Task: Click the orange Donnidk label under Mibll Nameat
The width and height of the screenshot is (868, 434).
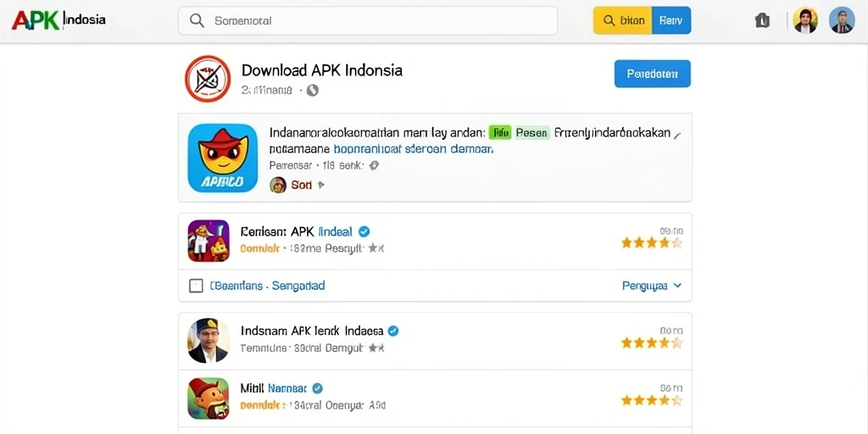Action: [261, 405]
